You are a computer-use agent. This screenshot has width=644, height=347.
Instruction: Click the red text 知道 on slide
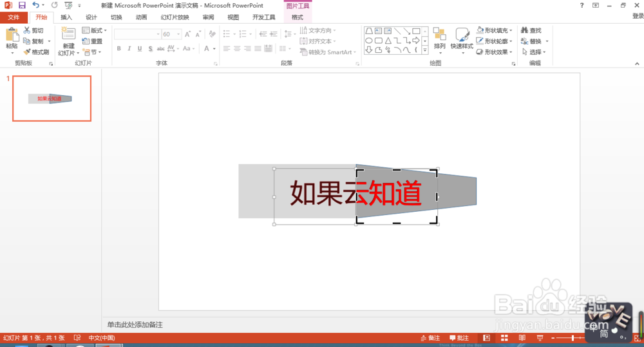(395, 193)
